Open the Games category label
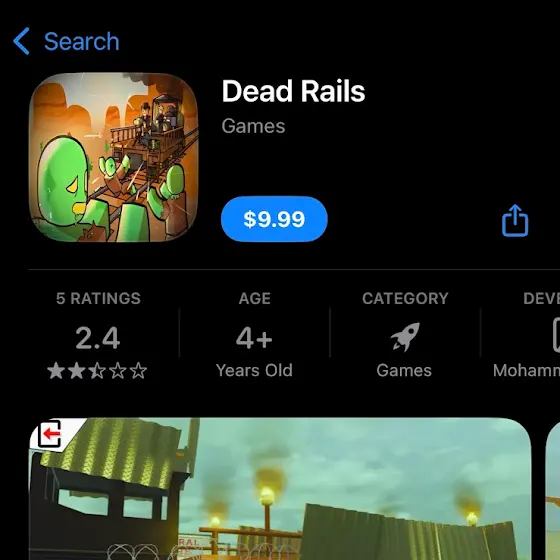This screenshot has height=560, width=560. (x=404, y=370)
